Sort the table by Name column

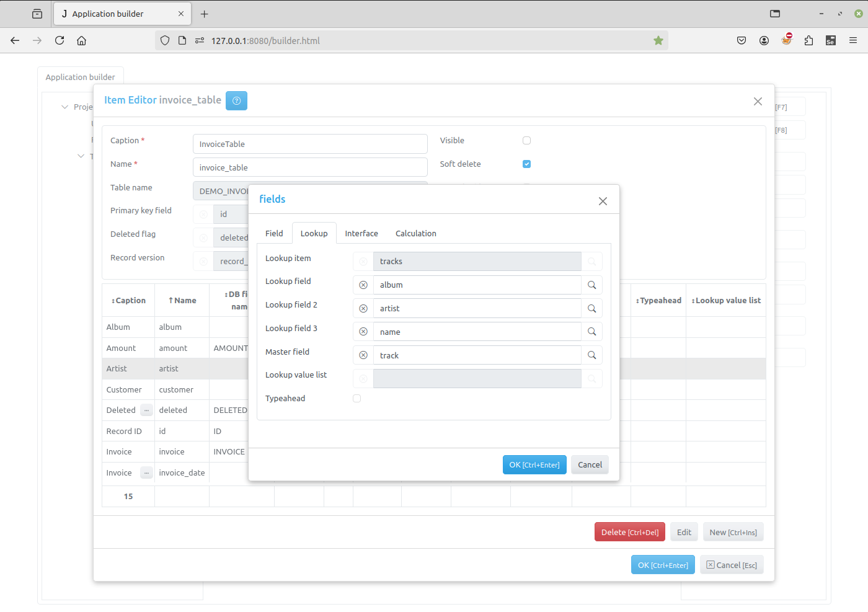point(182,301)
